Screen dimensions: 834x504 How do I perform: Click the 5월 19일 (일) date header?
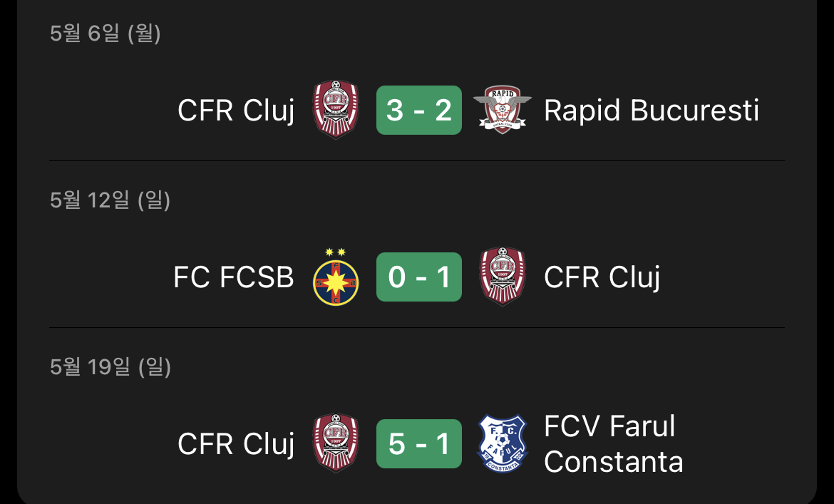(110, 367)
